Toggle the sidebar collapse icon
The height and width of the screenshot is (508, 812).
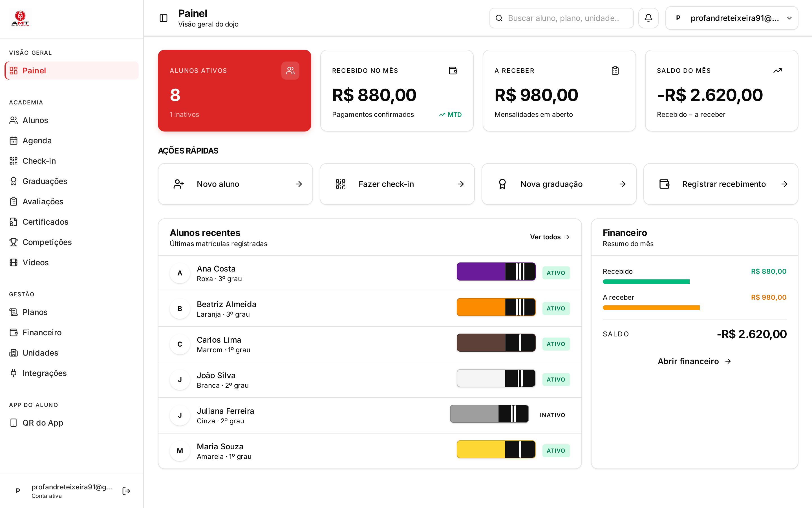point(164,18)
